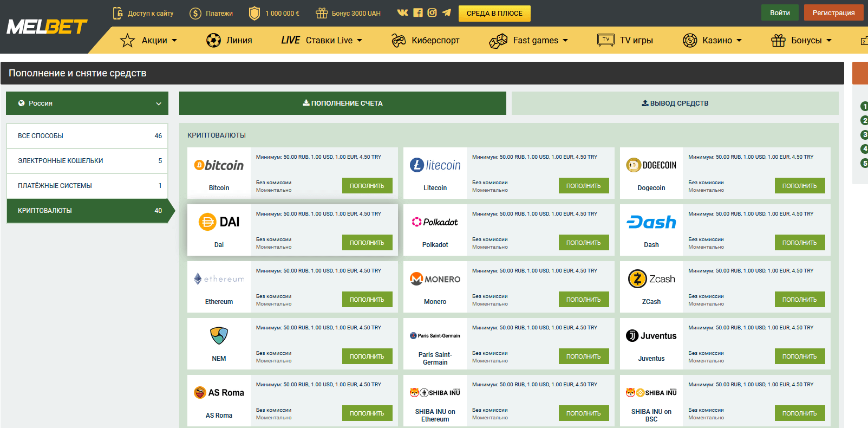Click ПОПОЛНИТЬ for NEM
The height and width of the screenshot is (428, 868).
(x=367, y=356)
